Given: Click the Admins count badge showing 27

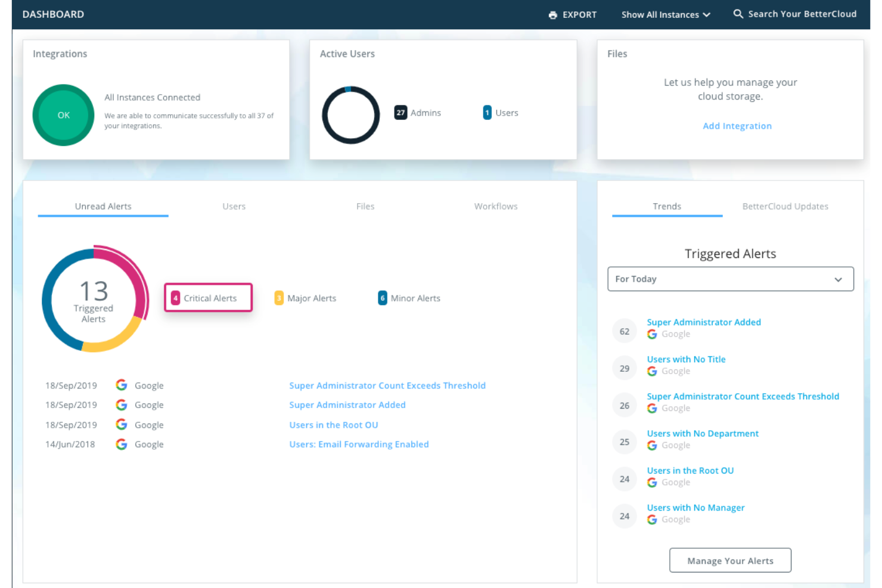Looking at the screenshot, I should 400,113.
